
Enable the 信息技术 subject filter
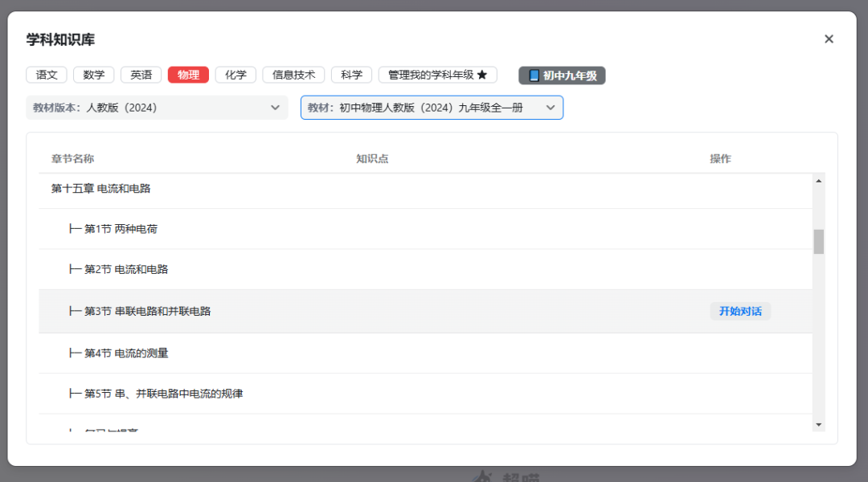pyautogui.click(x=293, y=75)
